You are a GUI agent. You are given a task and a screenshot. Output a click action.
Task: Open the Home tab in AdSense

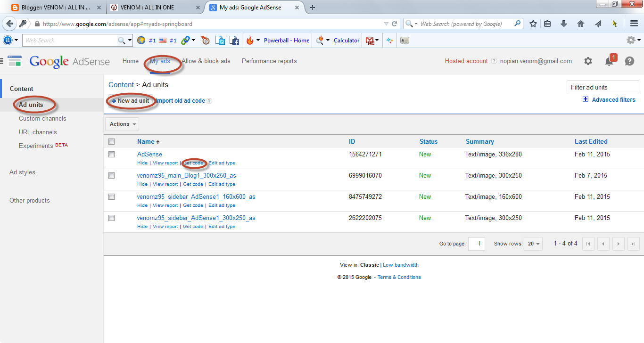tap(131, 61)
